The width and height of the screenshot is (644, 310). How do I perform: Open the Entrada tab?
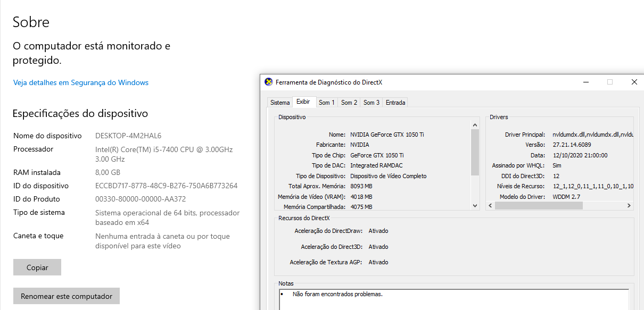tap(395, 103)
